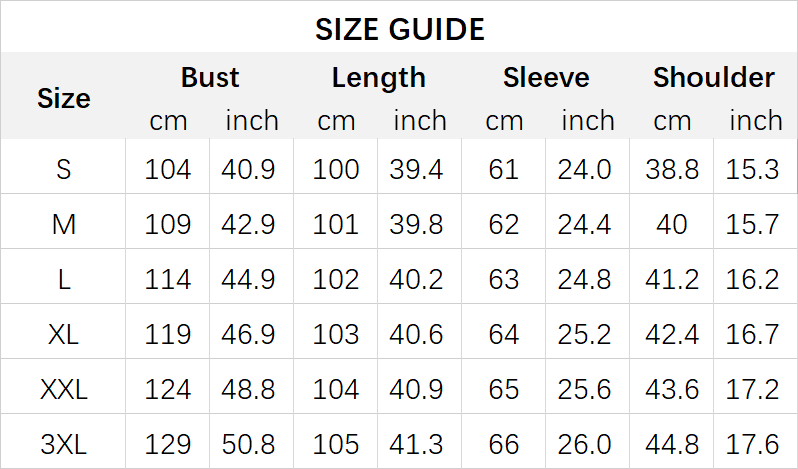Screen dimensions: 798x469
Task: Click the Length column header
Action: coord(378,77)
